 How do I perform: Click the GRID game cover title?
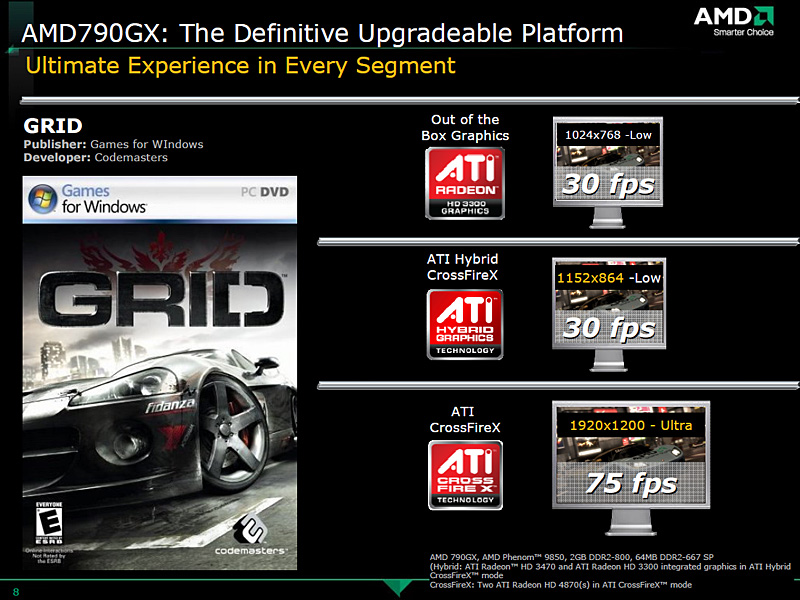tap(161, 299)
